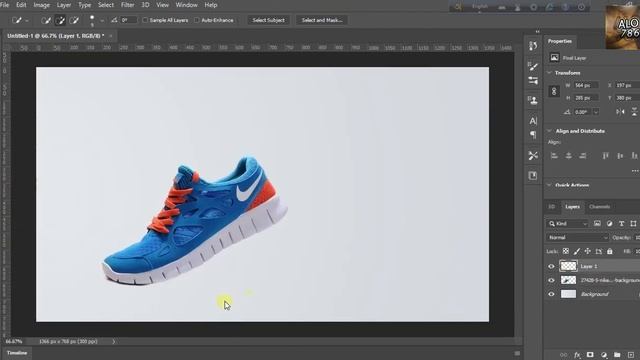The image size is (640, 360).
Task: Filter layers by type layers icon
Action: (621, 224)
